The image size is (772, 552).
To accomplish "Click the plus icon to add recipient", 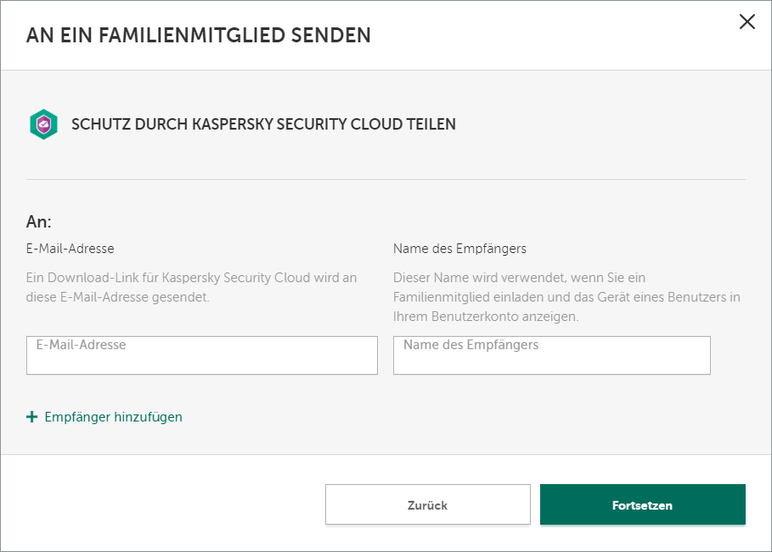I will pyautogui.click(x=32, y=417).
